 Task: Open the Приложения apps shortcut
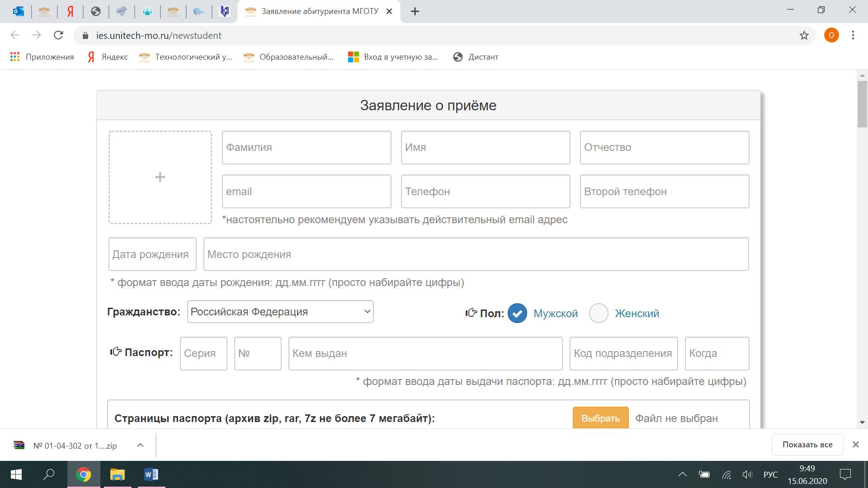point(42,57)
